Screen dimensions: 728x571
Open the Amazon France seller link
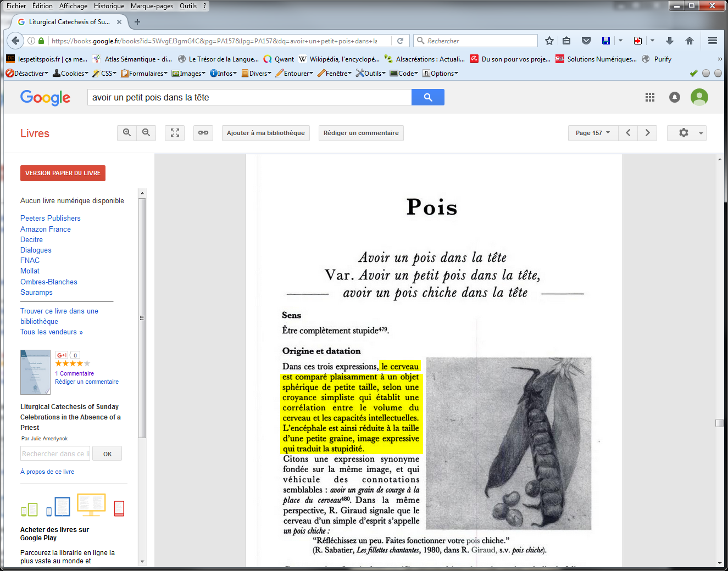coord(46,229)
